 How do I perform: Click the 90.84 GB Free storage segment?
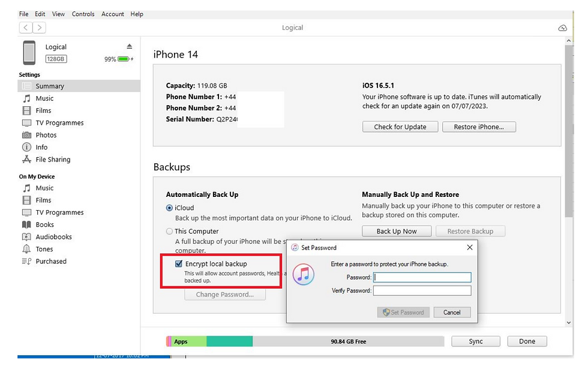pyautogui.click(x=349, y=342)
